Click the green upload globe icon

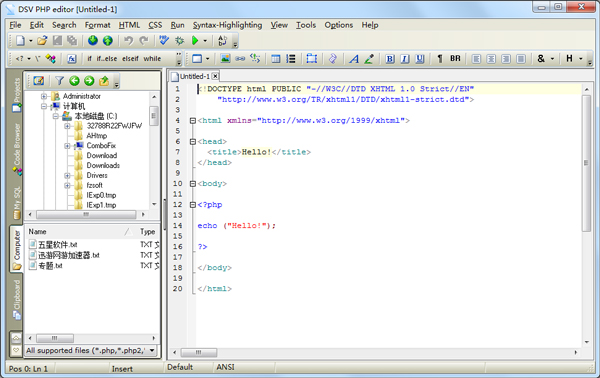point(108,41)
